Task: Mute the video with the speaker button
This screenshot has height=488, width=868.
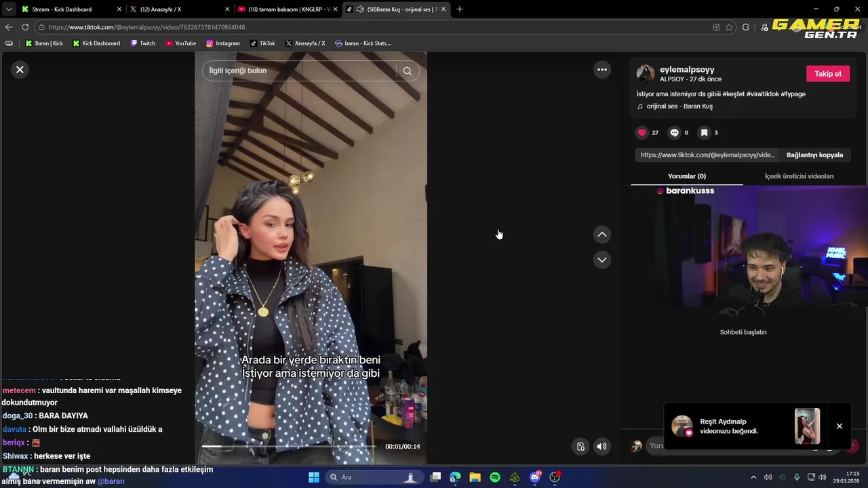Action: click(601, 446)
